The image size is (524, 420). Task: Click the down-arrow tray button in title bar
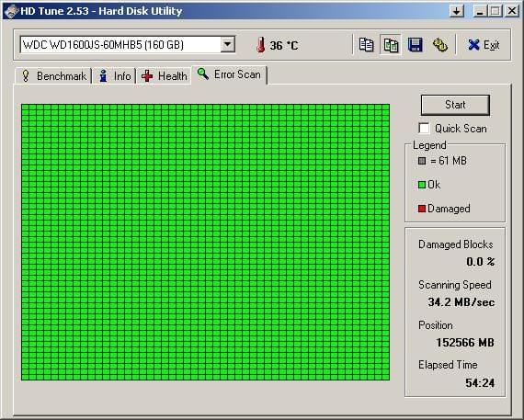point(457,11)
